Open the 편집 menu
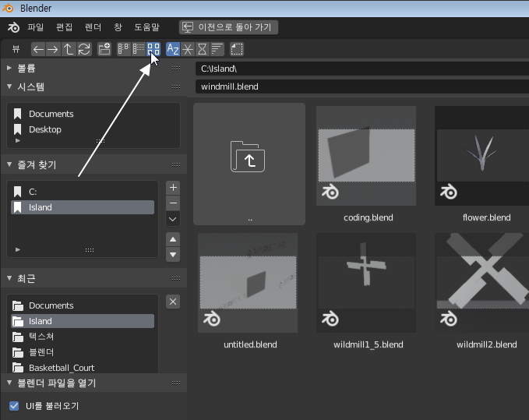This screenshot has width=529, height=420. (64, 27)
